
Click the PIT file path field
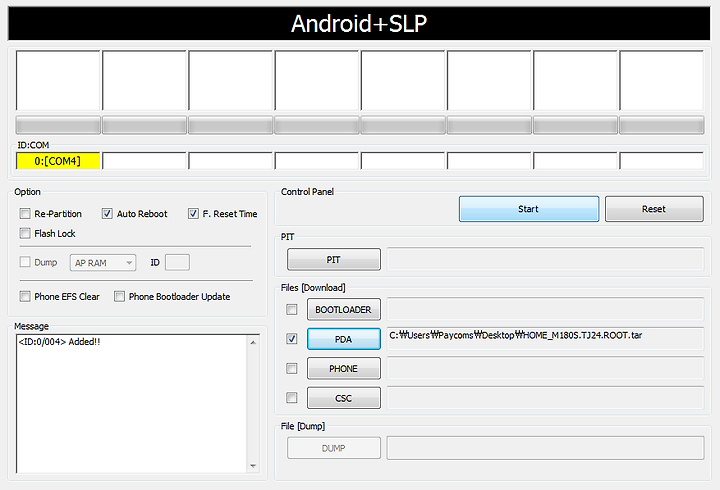pyautogui.click(x=546, y=259)
